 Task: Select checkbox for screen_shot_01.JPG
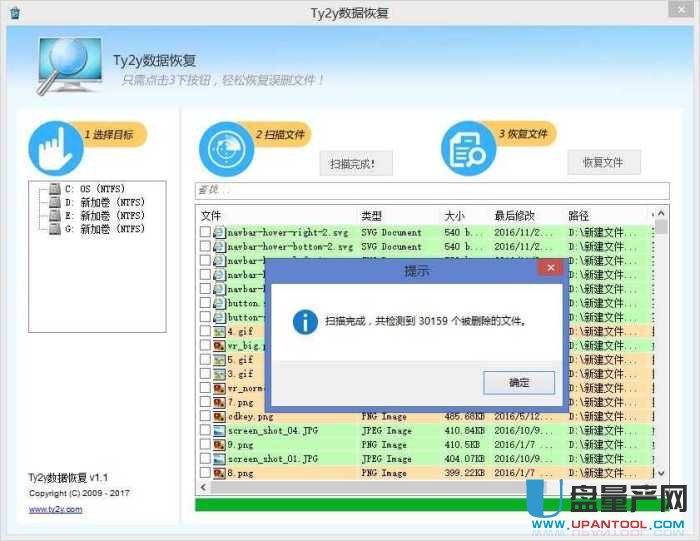pyautogui.click(x=205, y=459)
